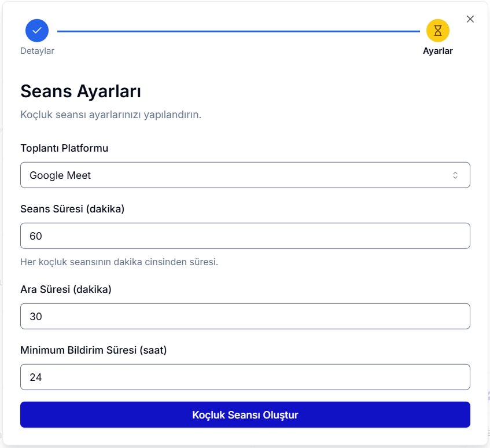Go back to the Detaylar step label

37,51
